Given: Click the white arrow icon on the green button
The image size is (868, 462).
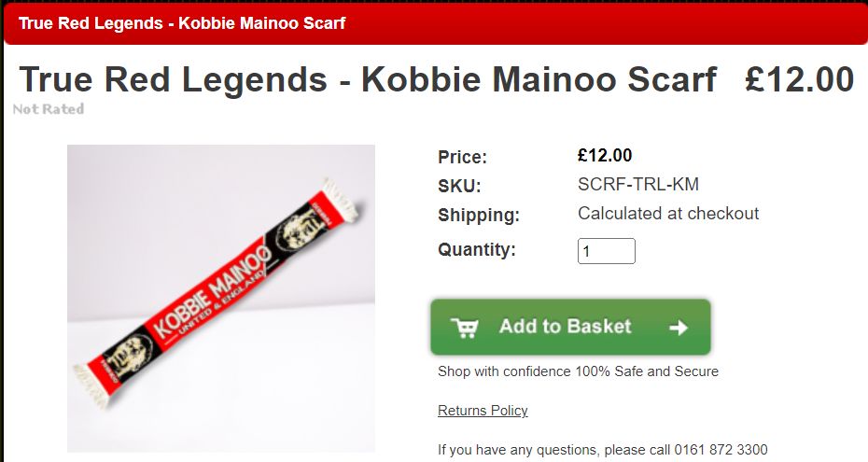Looking at the screenshot, I should coord(679,328).
